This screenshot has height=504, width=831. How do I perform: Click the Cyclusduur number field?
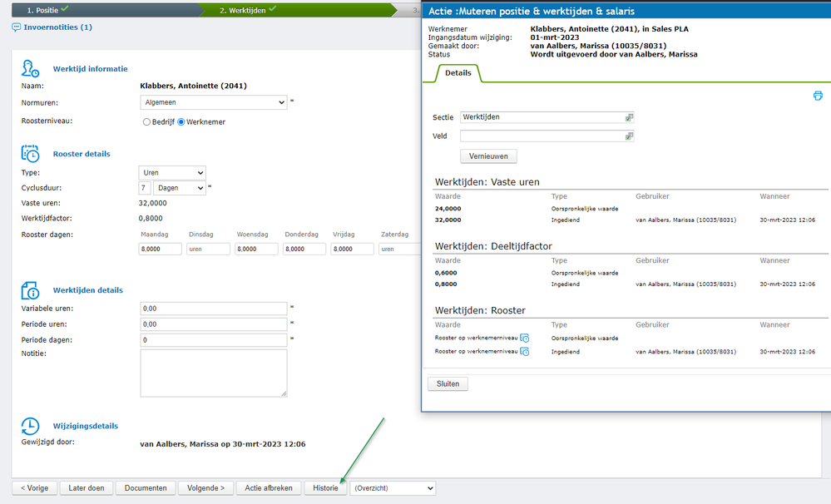[145, 188]
